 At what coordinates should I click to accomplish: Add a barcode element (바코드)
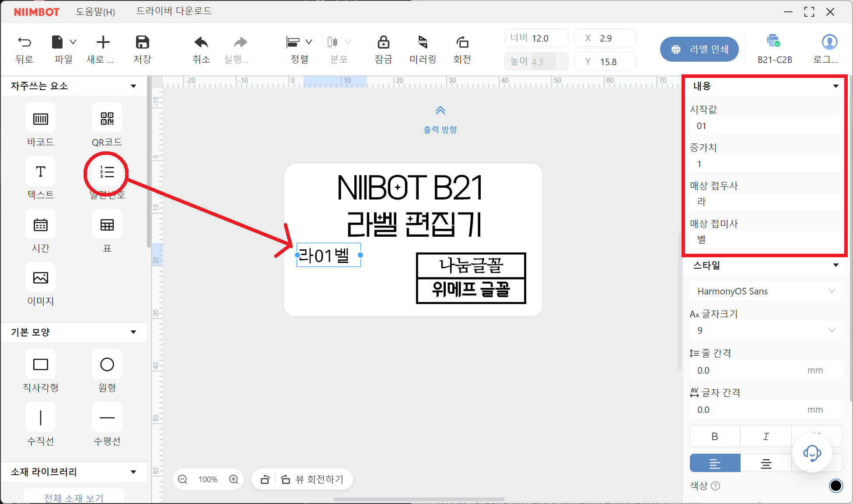pyautogui.click(x=41, y=118)
